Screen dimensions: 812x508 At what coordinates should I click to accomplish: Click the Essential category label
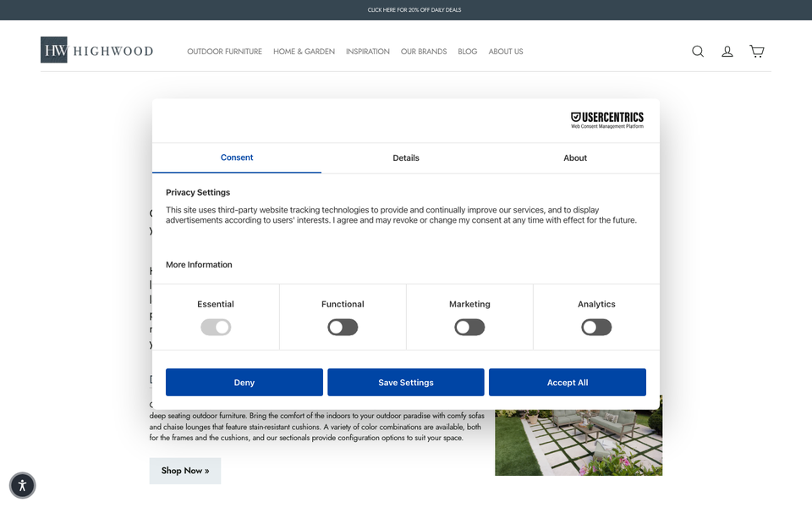click(216, 304)
